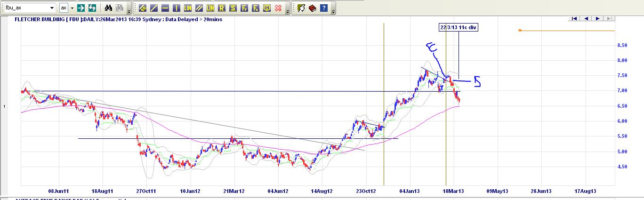
Task: Click the 8.50 price axis label
Action: [x=622, y=45]
